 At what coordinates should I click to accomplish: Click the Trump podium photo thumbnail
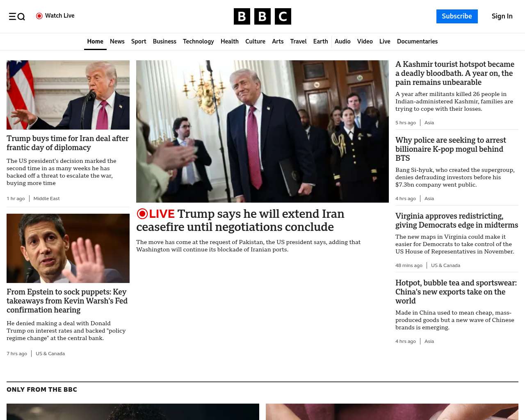coord(68,95)
